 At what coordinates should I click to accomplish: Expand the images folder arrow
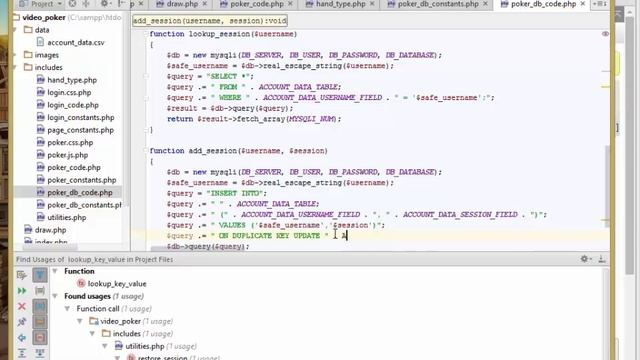16,55
